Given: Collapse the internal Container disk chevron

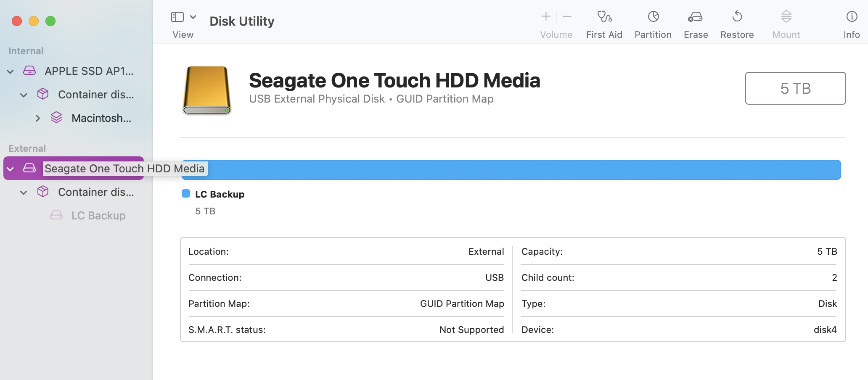Looking at the screenshot, I should [24, 95].
